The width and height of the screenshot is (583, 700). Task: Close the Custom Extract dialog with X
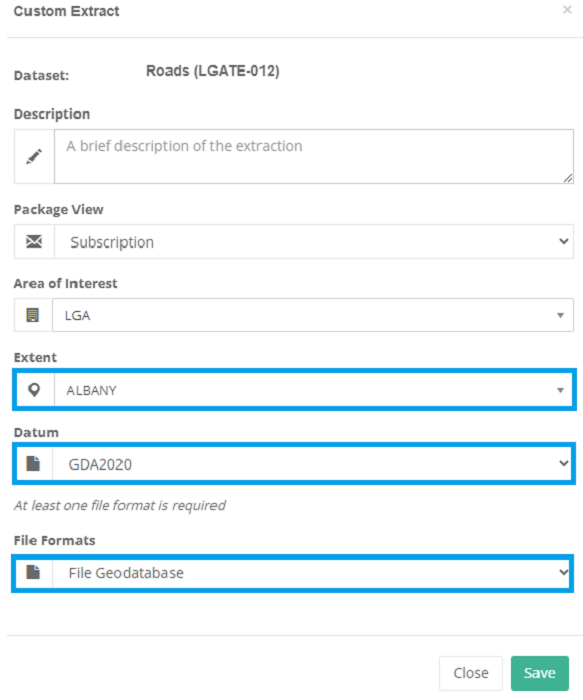pos(567,10)
